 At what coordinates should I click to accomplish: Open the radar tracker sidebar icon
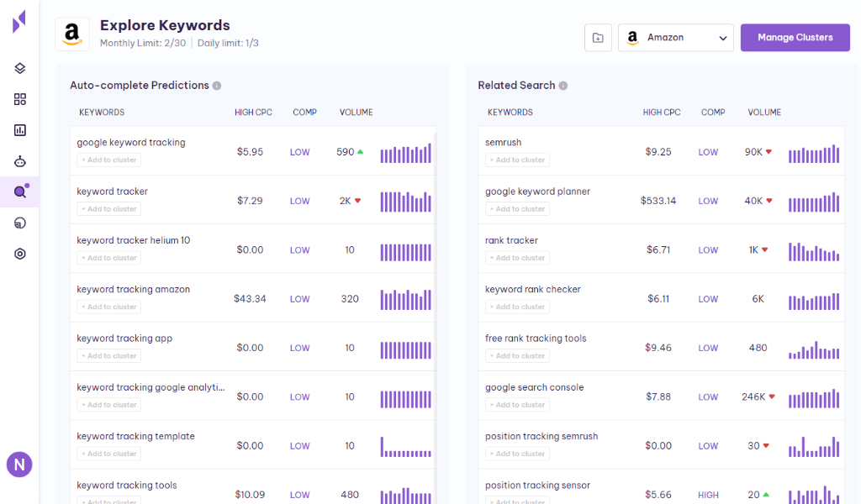click(x=20, y=223)
